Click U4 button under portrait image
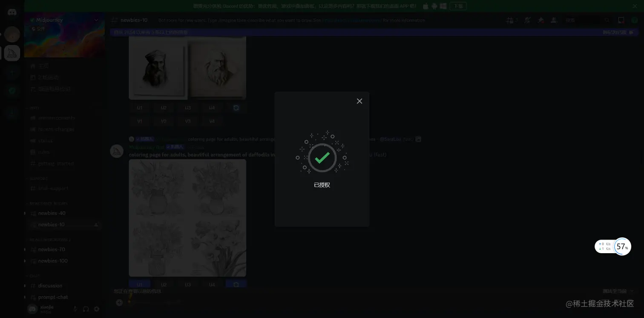Screen dimensions: 644x318 click(212, 108)
